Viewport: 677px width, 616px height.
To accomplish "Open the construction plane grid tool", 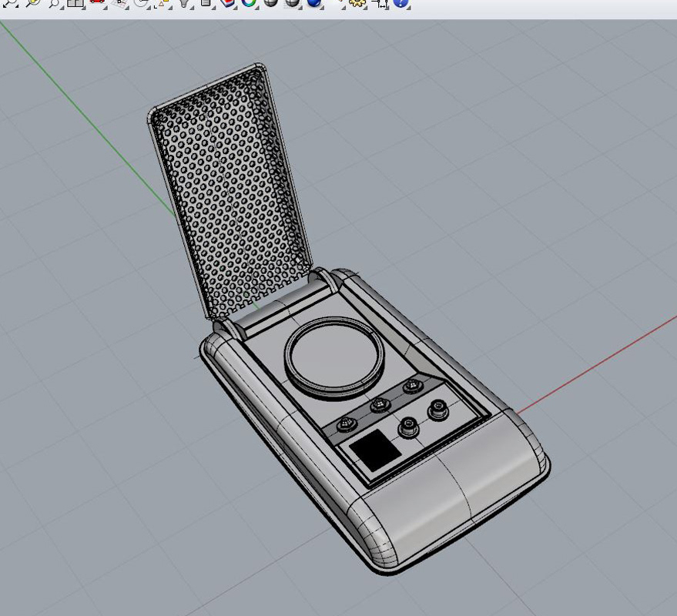I will click(x=119, y=2).
